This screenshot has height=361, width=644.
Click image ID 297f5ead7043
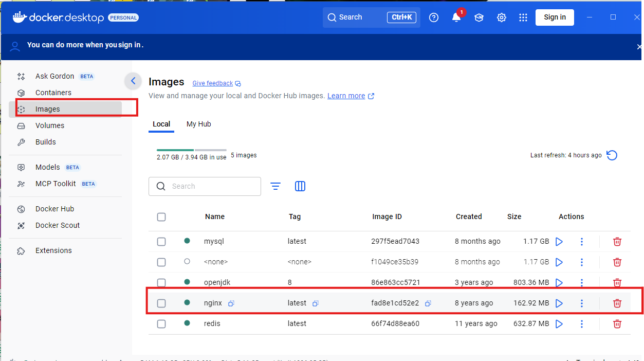pos(395,241)
